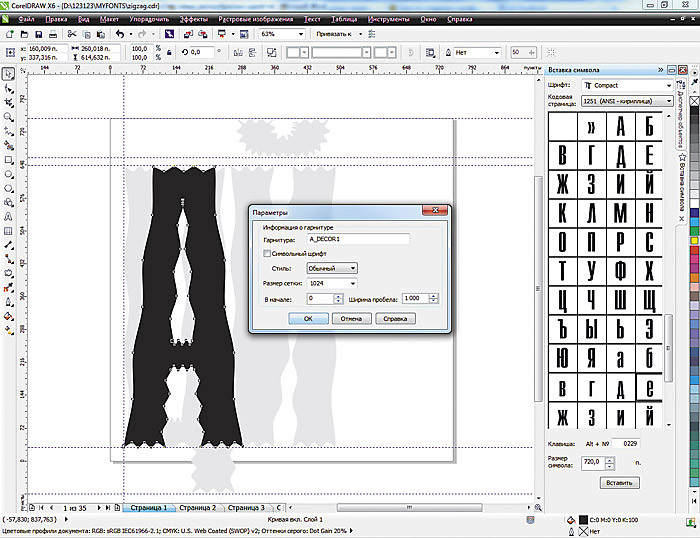
Task: Click the Гарнитура name input field
Action: tap(359, 240)
